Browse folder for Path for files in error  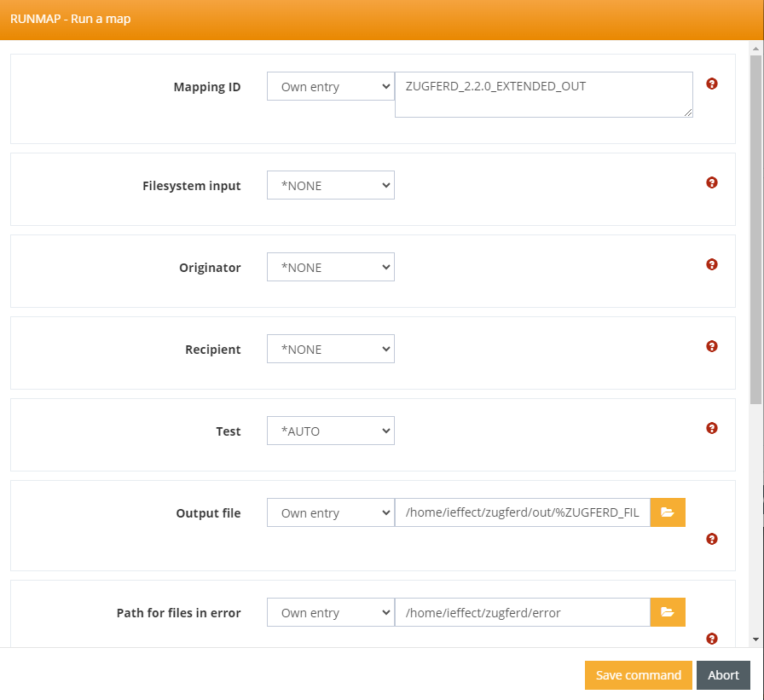(668, 612)
